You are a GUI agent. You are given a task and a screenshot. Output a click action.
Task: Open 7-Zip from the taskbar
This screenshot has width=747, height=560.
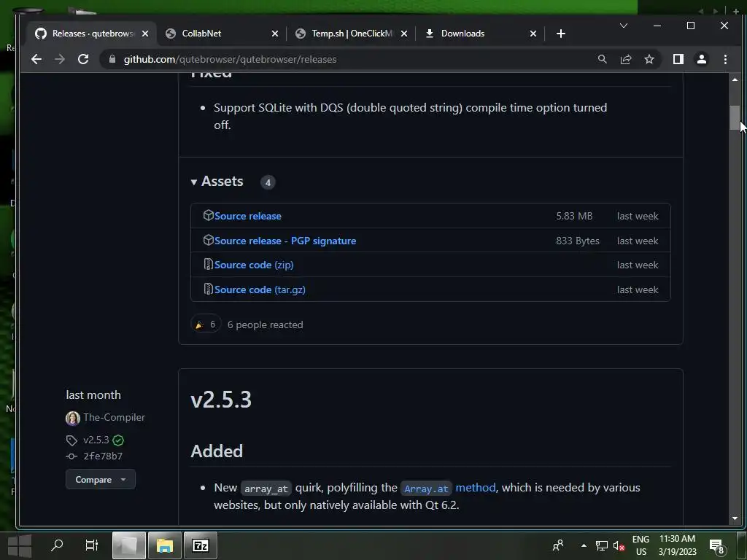point(201,545)
